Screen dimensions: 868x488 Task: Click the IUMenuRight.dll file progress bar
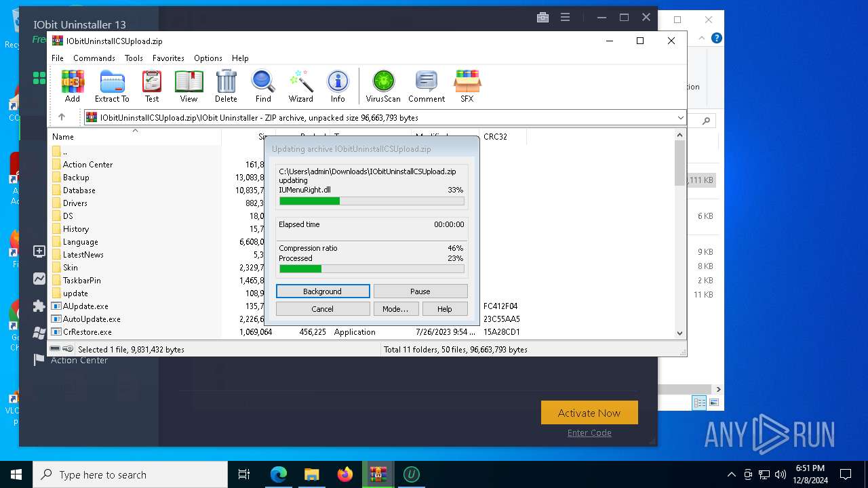pyautogui.click(x=372, y=201)
